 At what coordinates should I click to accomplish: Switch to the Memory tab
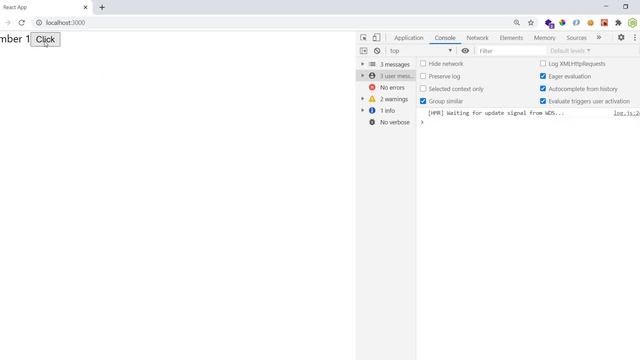[x=544, y=38]
